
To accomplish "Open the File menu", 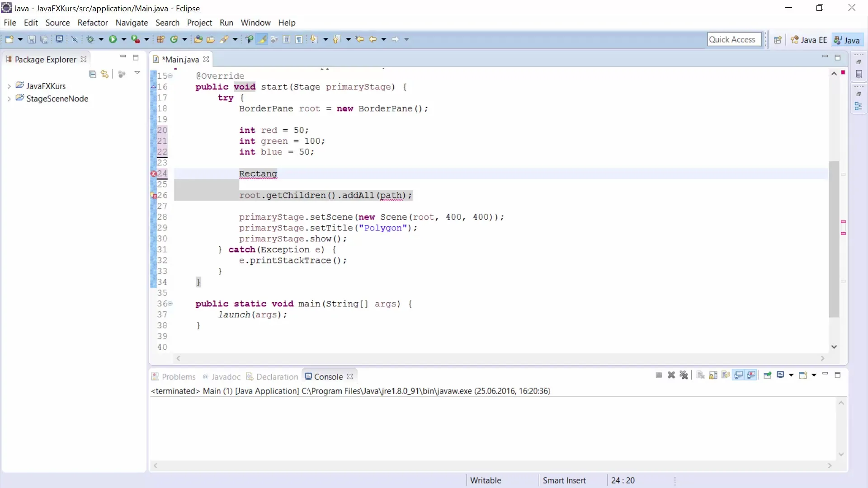I will (x=10, y=23).
